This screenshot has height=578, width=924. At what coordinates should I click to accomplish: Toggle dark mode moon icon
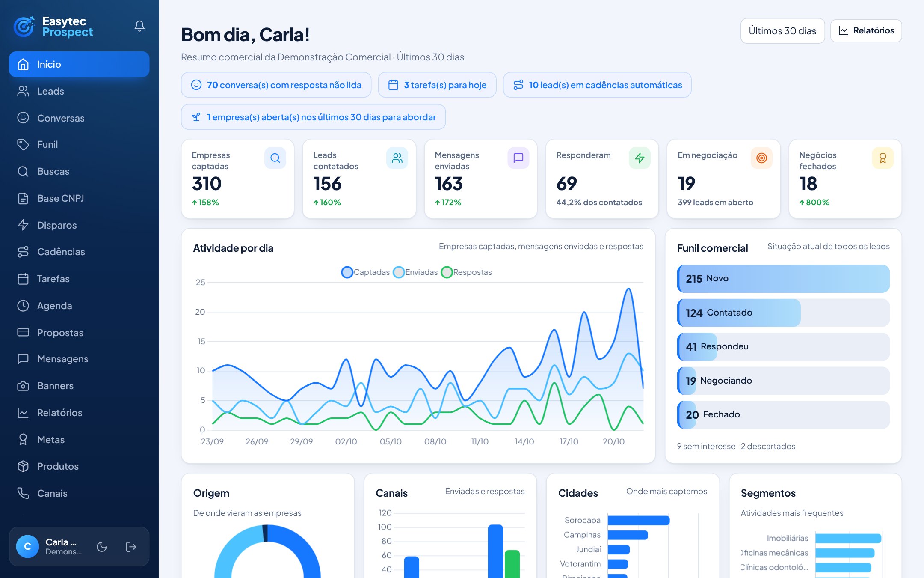[x=102, y=547]
